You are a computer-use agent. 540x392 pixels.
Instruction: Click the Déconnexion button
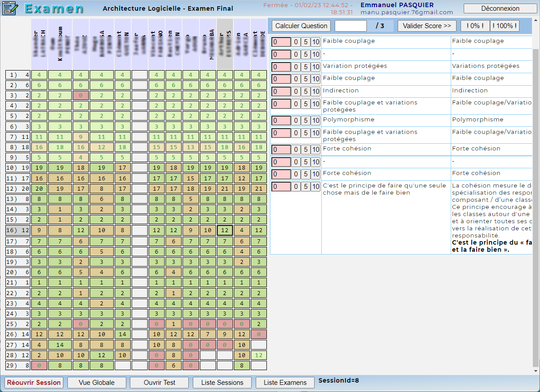coord(500,8)
